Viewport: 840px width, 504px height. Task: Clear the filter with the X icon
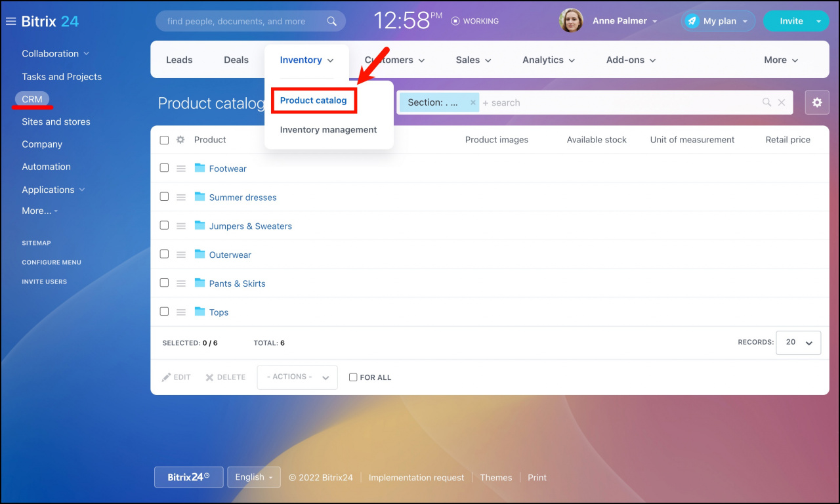pyautogui.click(x=782, y=102)
